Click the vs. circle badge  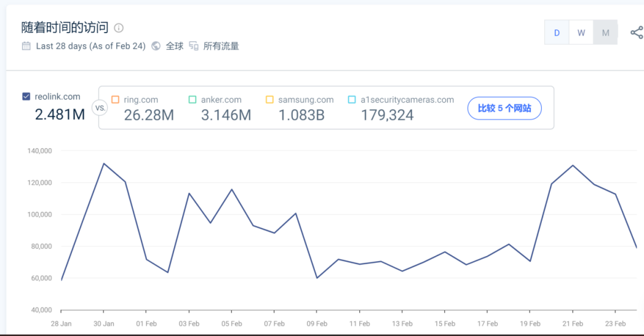[100, 108]
